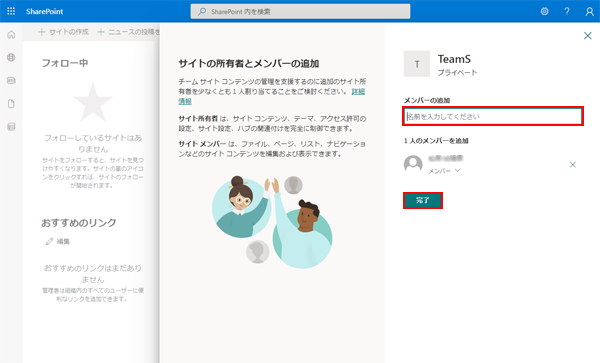Open the globe My sites icon

tap(11, 57)
